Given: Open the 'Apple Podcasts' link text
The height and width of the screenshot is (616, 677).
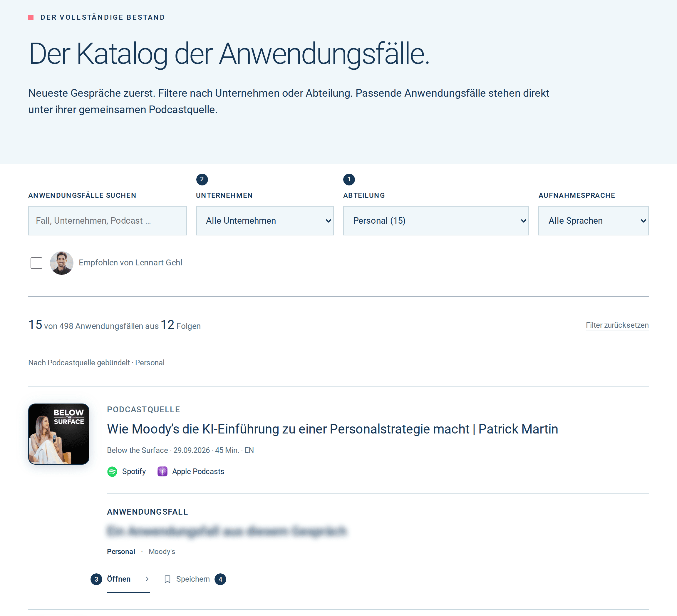Looking at the screenshot, I should pyautogui.click(x=198, y=472).
